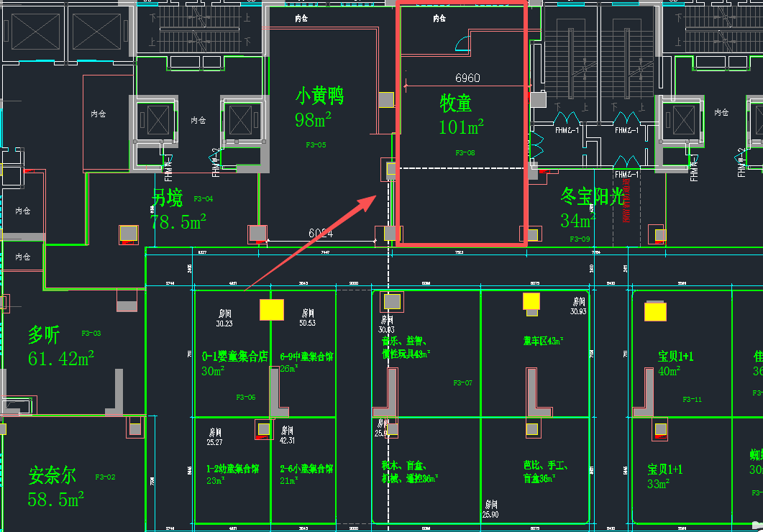
Task: Click the 61.42m² area label
Action: [61, 358]
